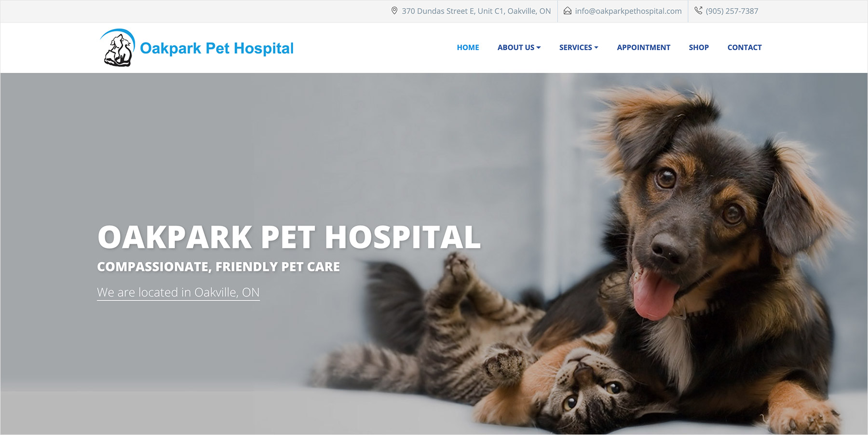Screen dimensions: 868x435
Task: Call the (905) 257-7387 phone number
Action: [732, 11]
